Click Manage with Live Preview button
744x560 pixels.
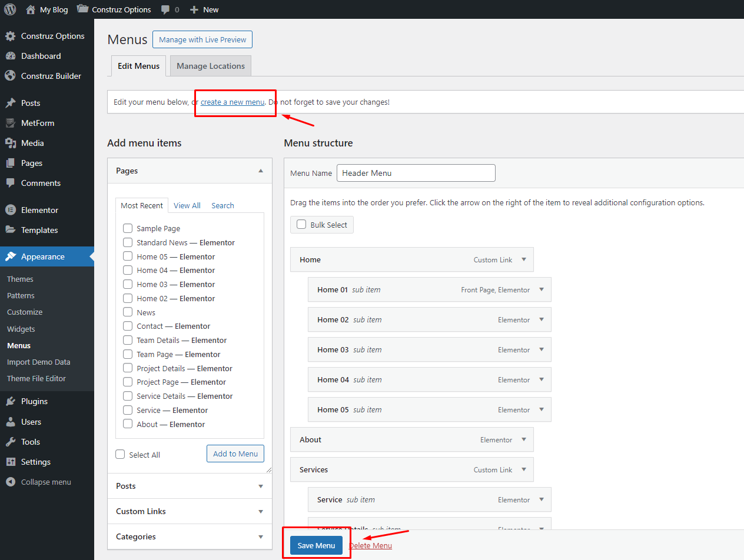click(x=202, y=39)
